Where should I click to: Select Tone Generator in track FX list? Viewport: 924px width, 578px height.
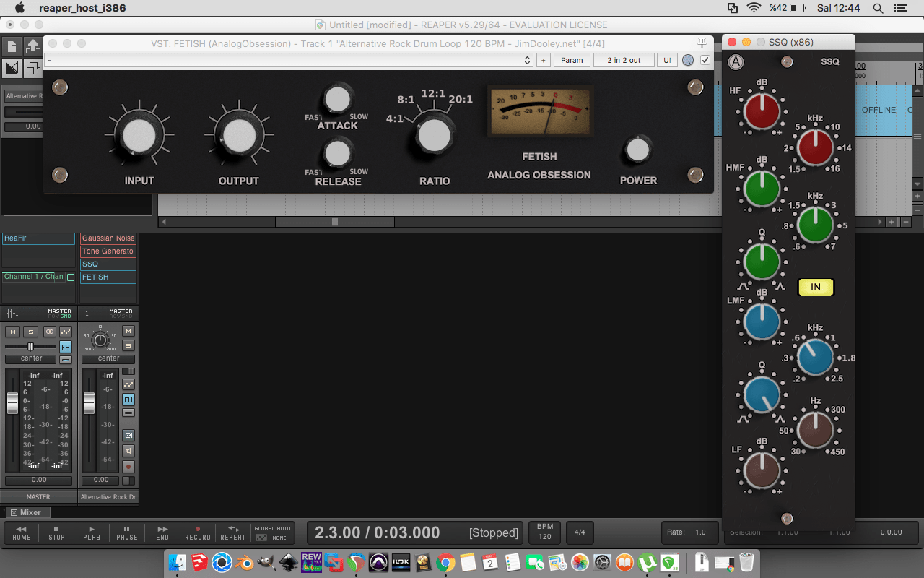point(108,251)
